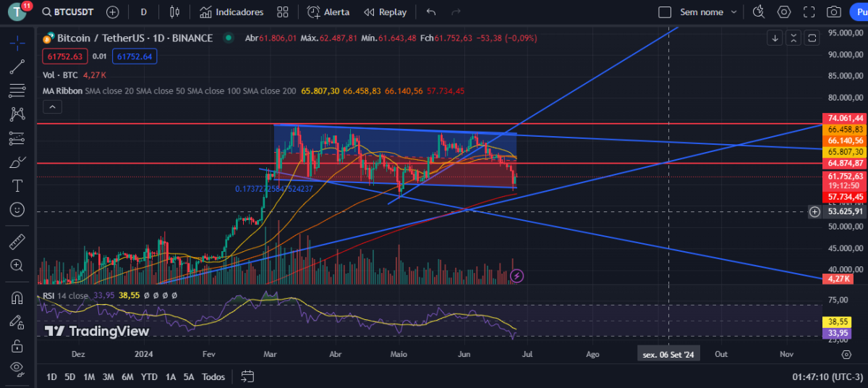Select the 6M date range
Screen dimensions: 868x388
(127, 377)
